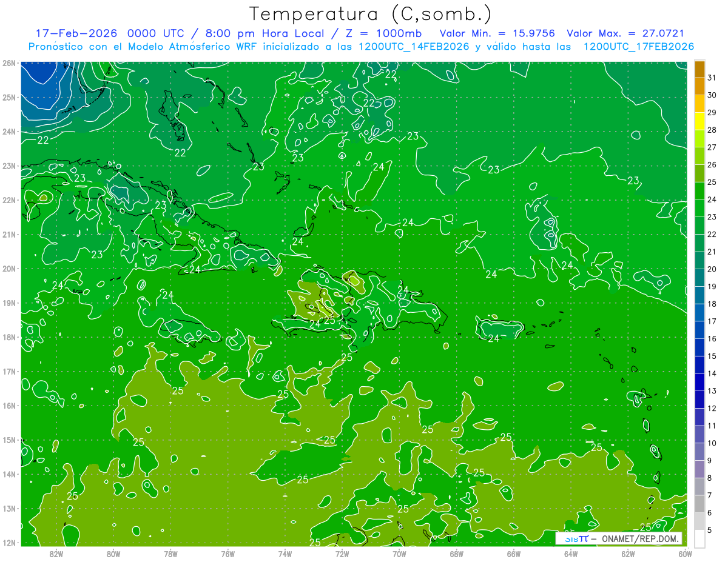Click the color scale label "19"

(x=712, y=287)
